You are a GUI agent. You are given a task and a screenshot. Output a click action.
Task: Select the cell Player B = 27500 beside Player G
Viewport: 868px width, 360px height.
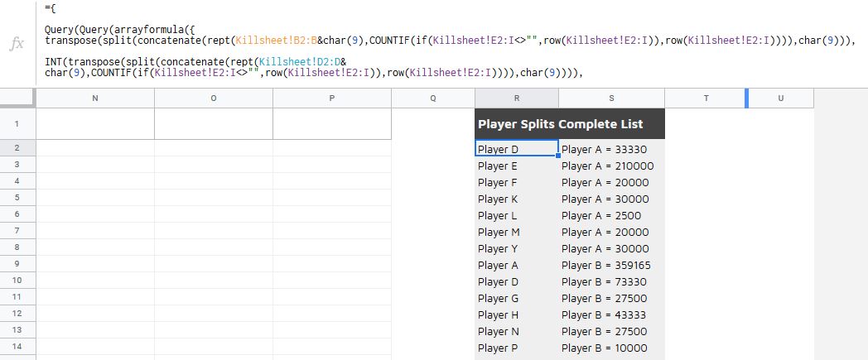tap(612, 297)
